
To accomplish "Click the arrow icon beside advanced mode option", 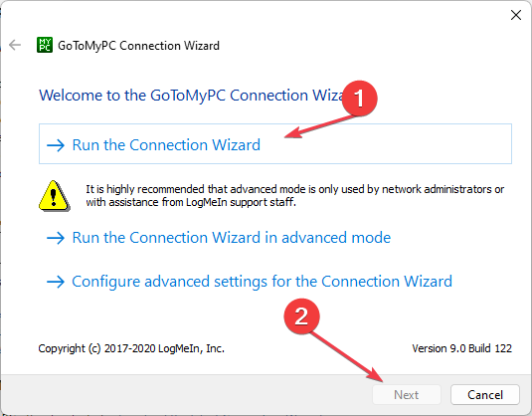I will pos(56,238).
